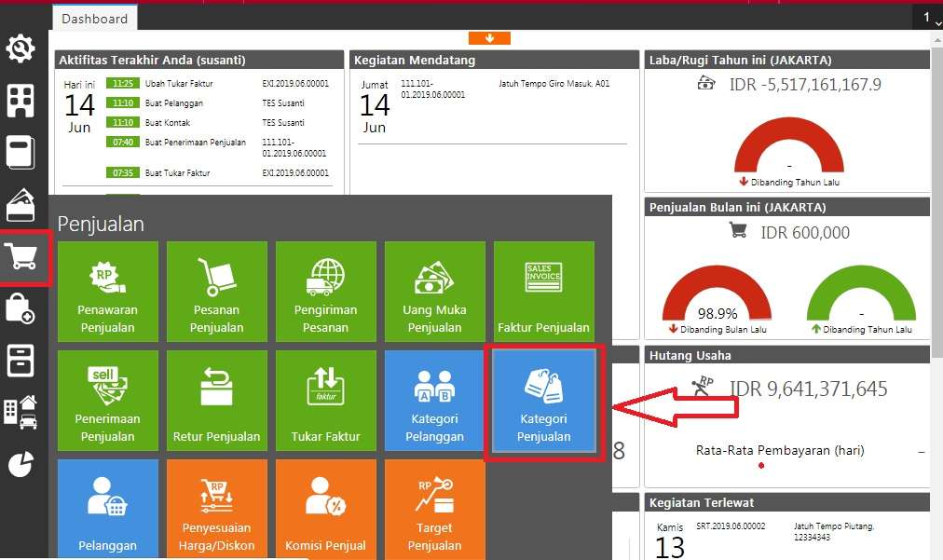
Task: Open Penerimaan Penjualan tile
Action: point(108,401)
